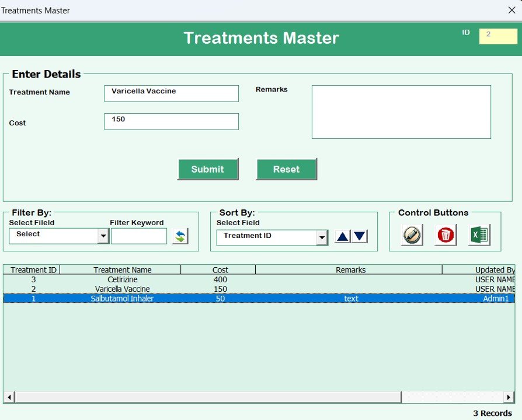Click the Treatment Name column header
522x420 pixels.
tap(120, 269)
